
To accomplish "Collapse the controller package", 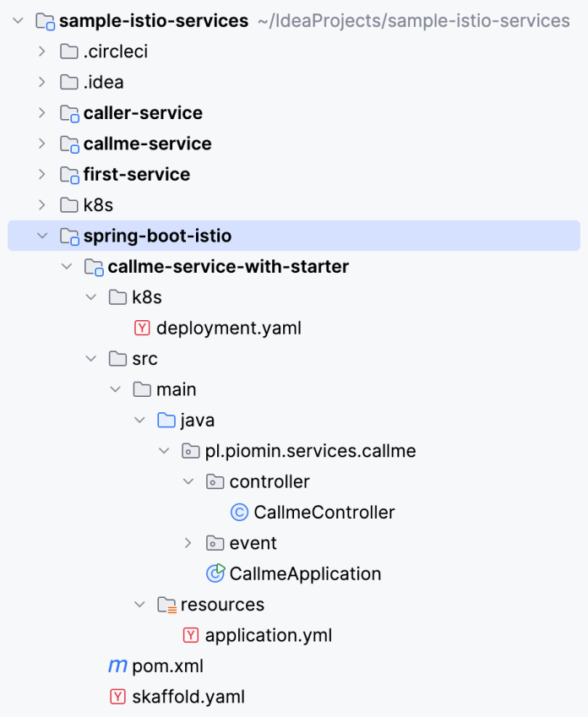I will point(188,481).
